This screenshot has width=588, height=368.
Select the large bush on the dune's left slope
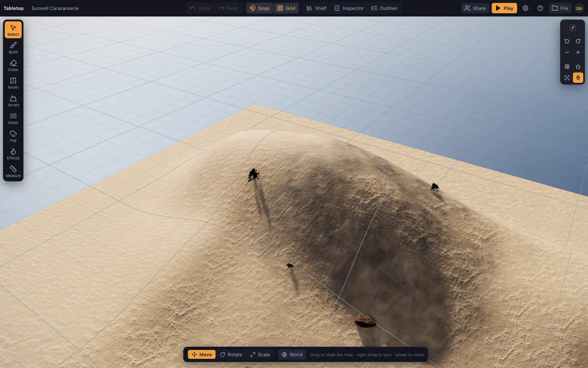click(x=253, y=175)
